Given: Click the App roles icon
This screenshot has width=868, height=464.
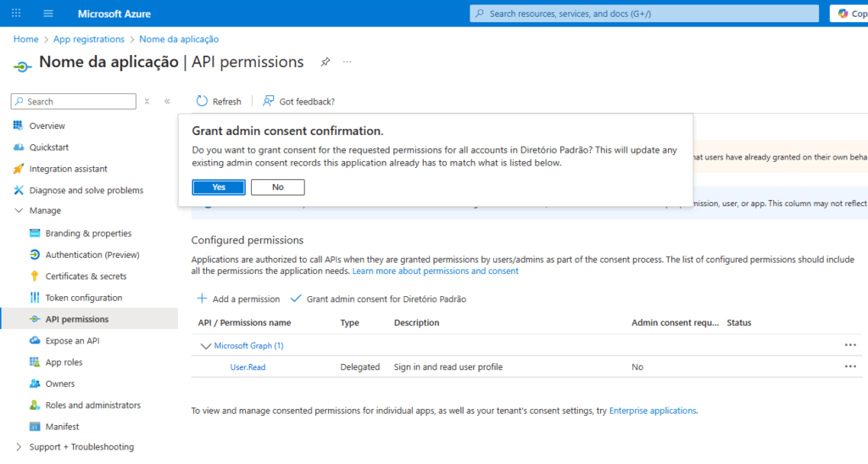Looking at the screenshot, I should (x=34, y=362).
